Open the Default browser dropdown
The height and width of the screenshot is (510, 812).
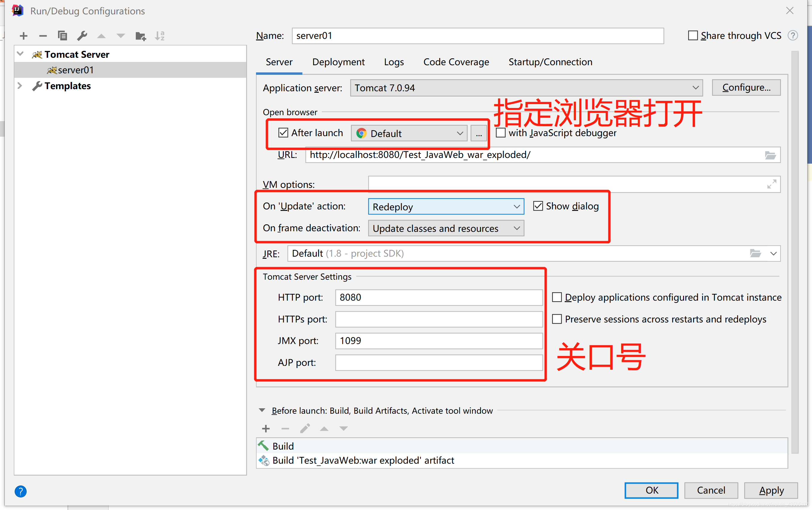pyautogui.click(x=409, y=133)
